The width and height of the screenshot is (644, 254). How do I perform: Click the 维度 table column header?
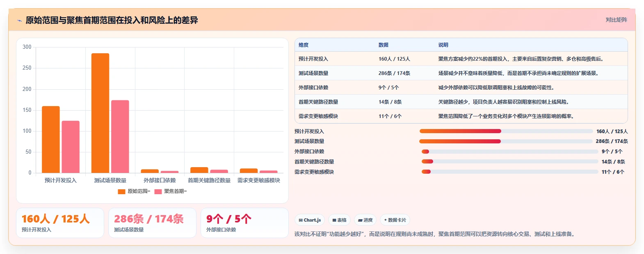click(304, 45)
